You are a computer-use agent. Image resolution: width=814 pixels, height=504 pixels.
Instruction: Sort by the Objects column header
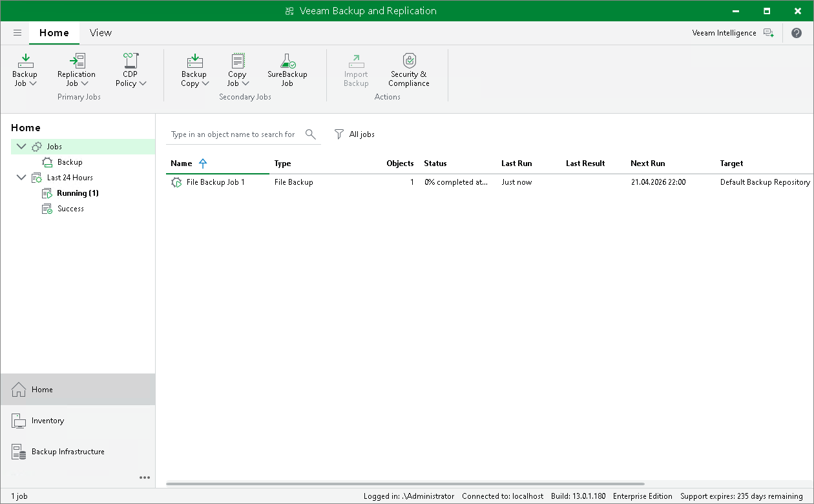[x=400, y=163]
